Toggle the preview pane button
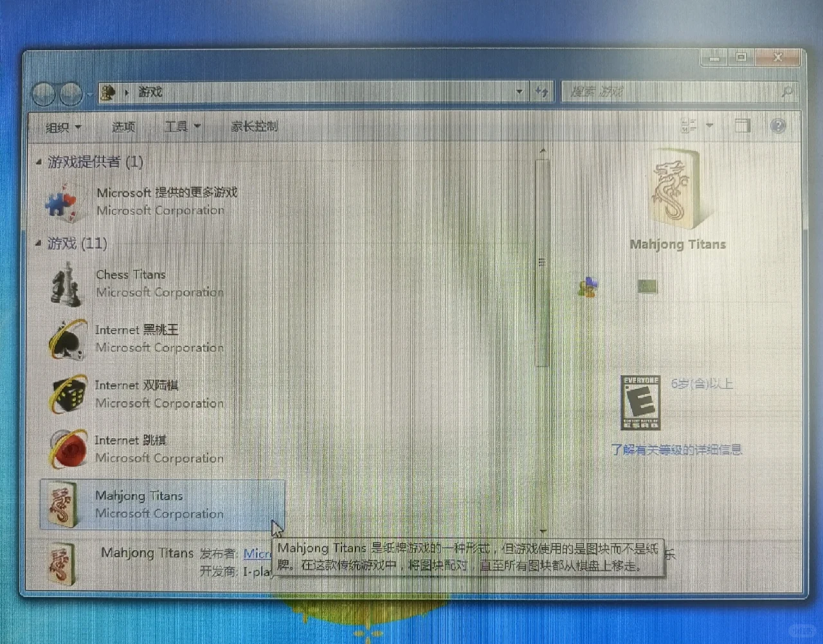This screenshot has width=823, height=644. click(743, 125)
